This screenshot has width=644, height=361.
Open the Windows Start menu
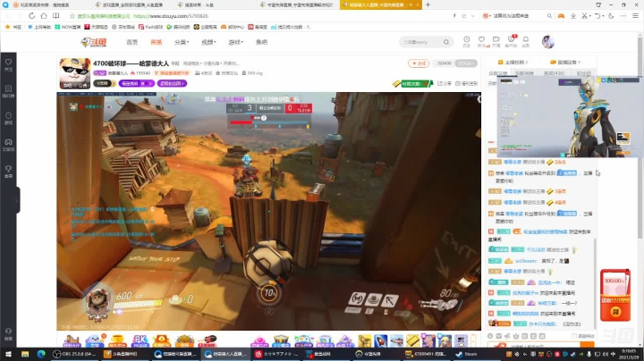pos(8,354)
